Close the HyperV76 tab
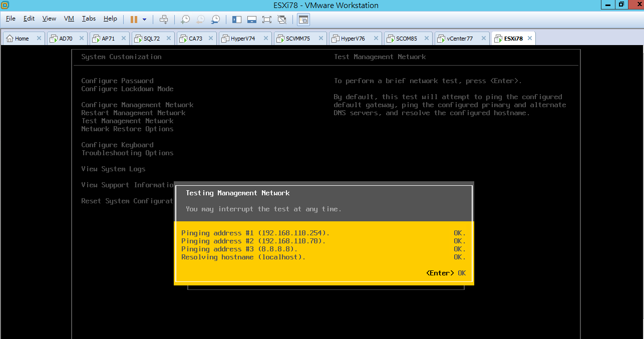The width and height of the screenshot is (644, 339). [377, 39]
